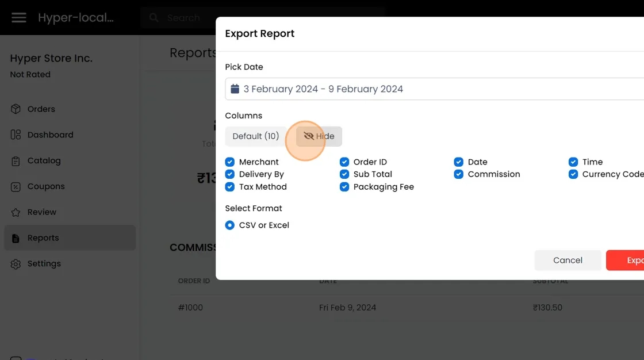Screen dimensions: 644x360
Task: Click the Cancel button
Action: pyautogui.click(x=568, y=261)
